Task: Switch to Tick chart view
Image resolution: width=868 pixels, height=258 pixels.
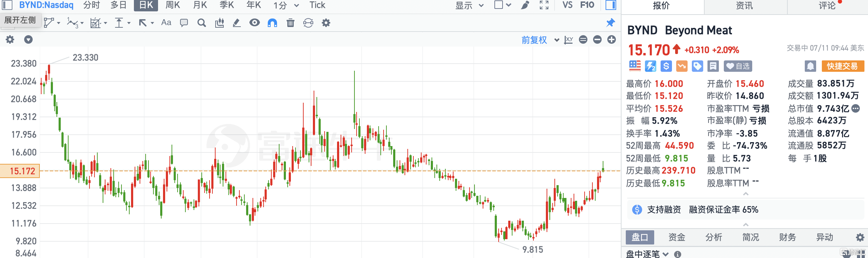Action: click(x=317, y=5)
